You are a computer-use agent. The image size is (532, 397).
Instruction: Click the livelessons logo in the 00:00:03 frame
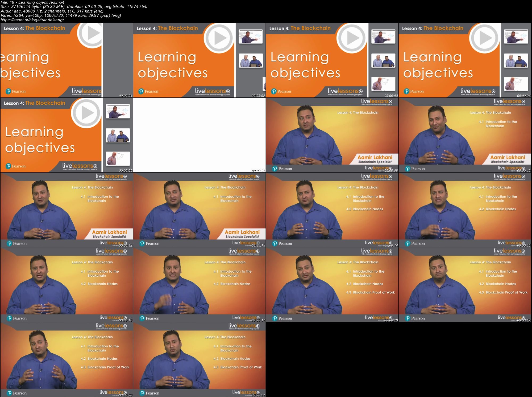coord(345,91)
